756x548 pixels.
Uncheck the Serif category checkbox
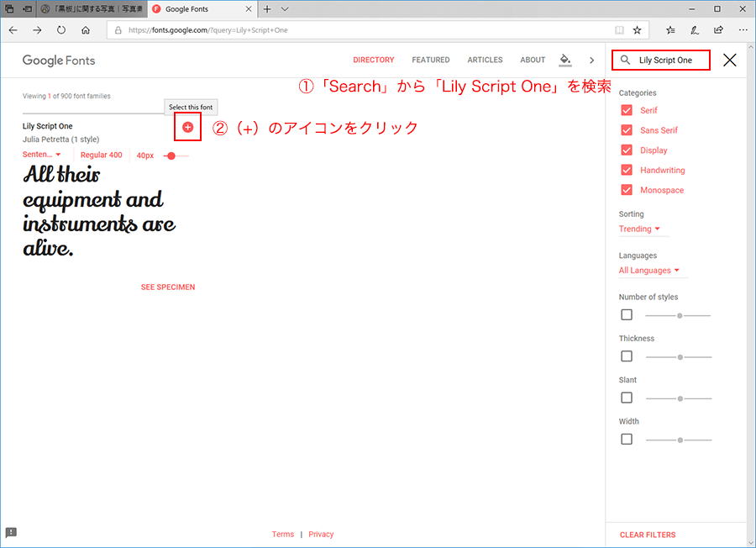tap(627, 110)
